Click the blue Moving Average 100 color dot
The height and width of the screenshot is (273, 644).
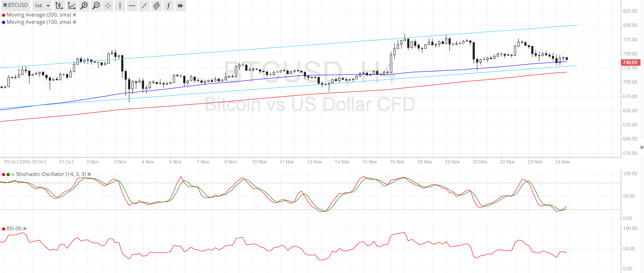[3, 22]
